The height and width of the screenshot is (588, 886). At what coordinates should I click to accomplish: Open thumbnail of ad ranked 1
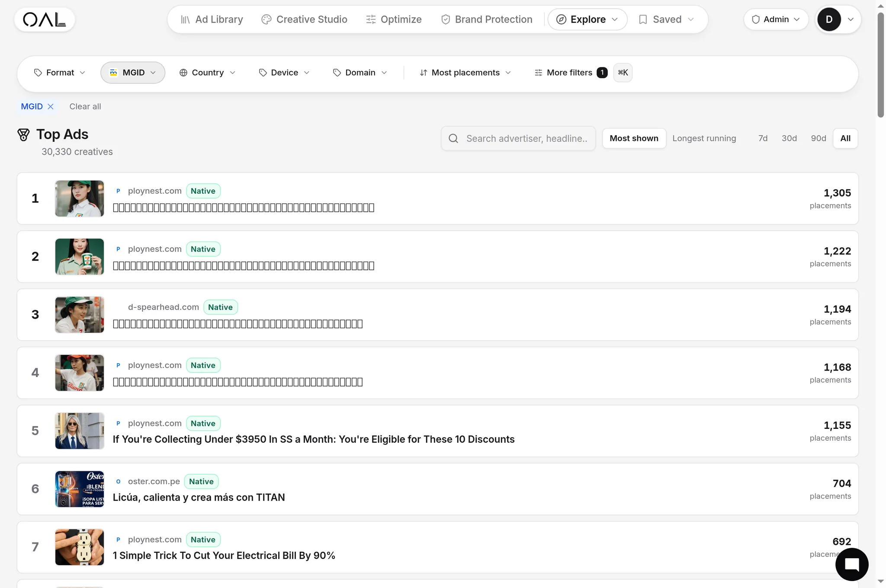(80, 198)
